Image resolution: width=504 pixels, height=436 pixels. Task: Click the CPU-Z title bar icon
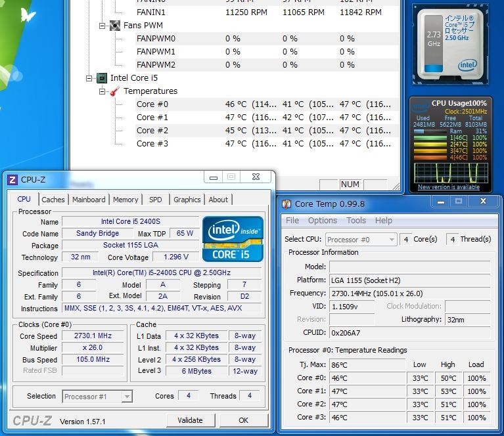pos(12,179)
